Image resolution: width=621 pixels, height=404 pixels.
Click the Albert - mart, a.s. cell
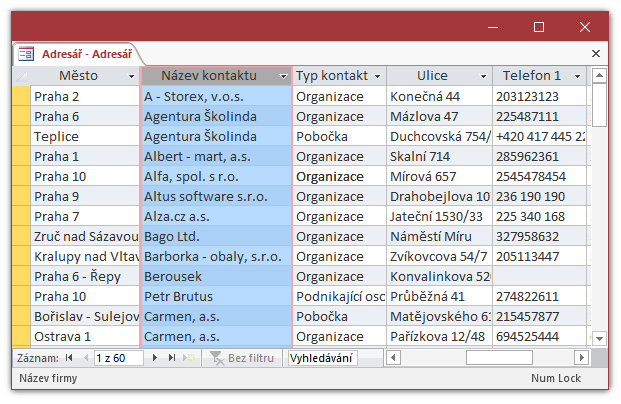pos(216,156)
